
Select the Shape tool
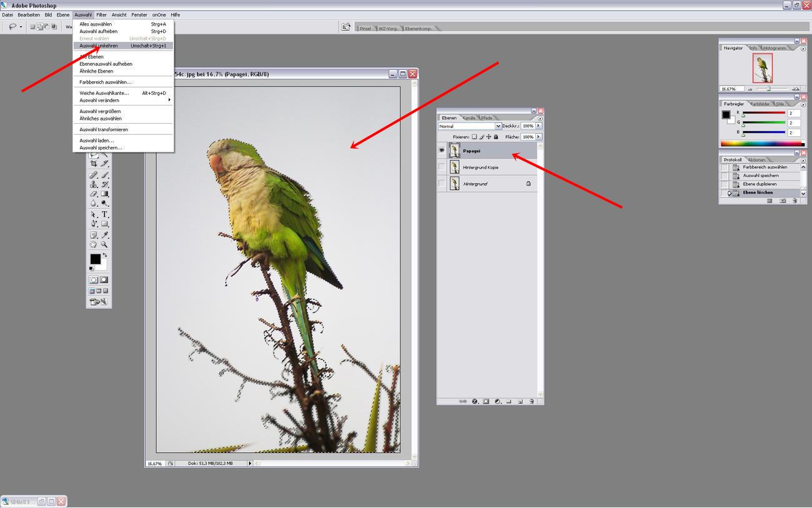104,224
